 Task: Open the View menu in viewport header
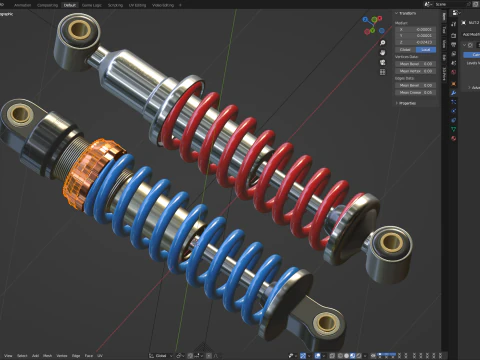point(8,356)
